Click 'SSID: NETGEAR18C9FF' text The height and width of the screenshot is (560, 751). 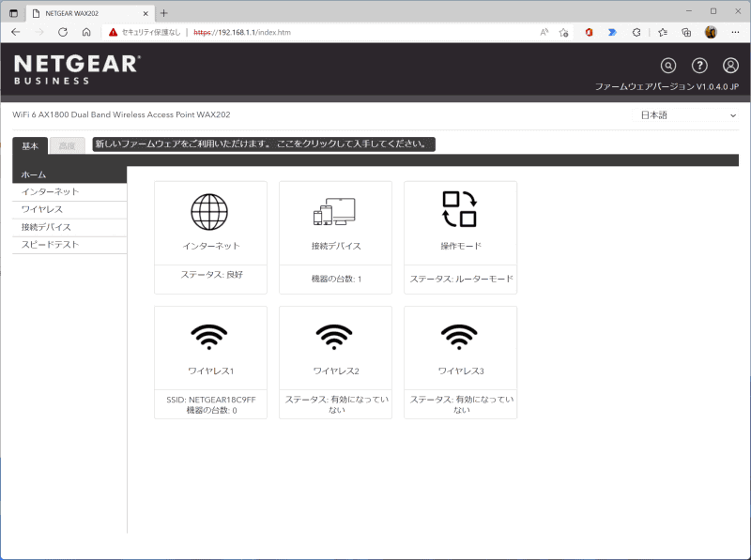(210, 400)
